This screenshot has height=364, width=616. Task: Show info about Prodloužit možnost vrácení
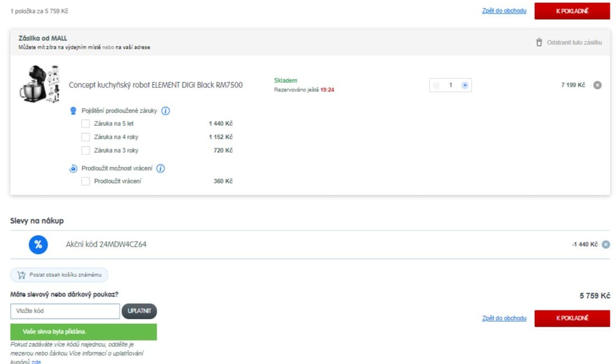coord(160,168)
